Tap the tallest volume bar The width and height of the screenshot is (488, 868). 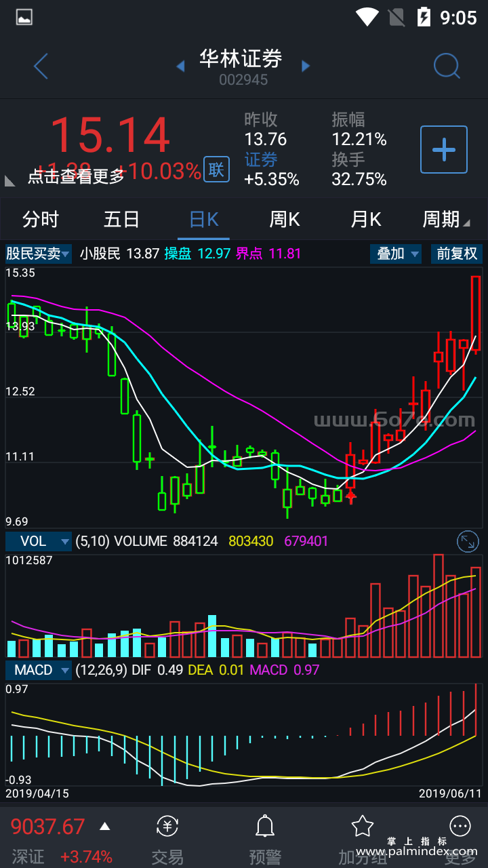(439, 606)
